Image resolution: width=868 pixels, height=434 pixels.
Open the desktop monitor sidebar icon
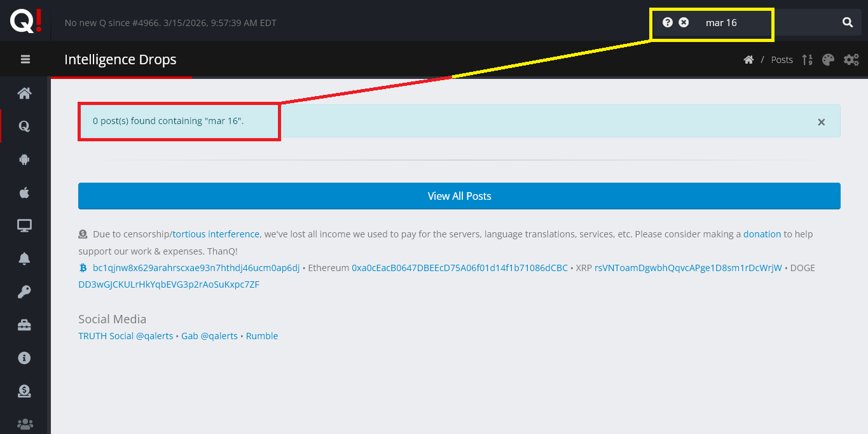coord(25,225)
